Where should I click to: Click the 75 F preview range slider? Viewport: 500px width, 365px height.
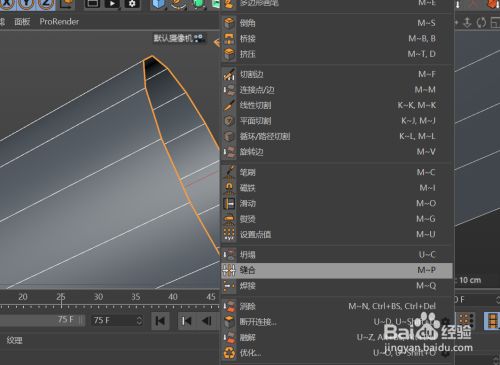(x=42, y=320)
